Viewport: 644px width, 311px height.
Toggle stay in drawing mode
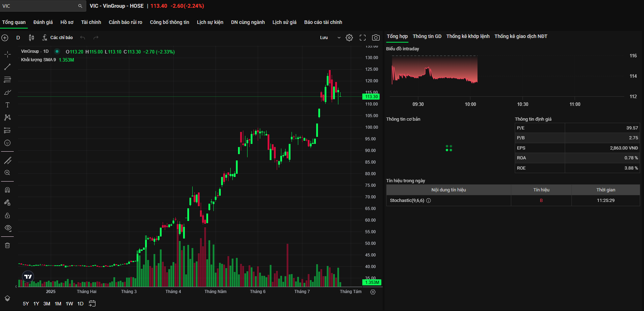[7, 203]
